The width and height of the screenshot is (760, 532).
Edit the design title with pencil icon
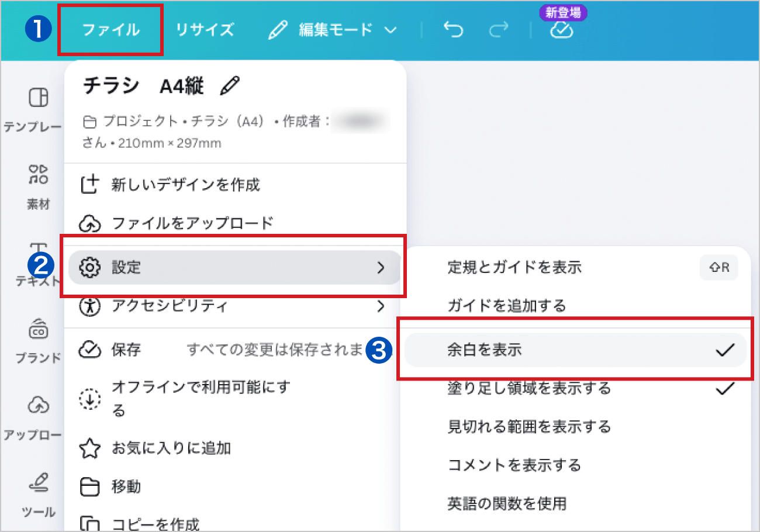click(x=229, y=87)
